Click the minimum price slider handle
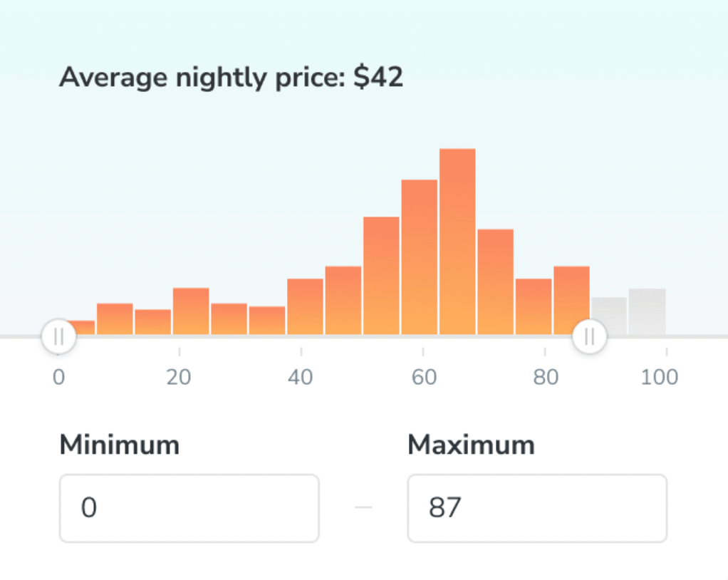Viewport: 728px width, 580px height. pos(59,336)
